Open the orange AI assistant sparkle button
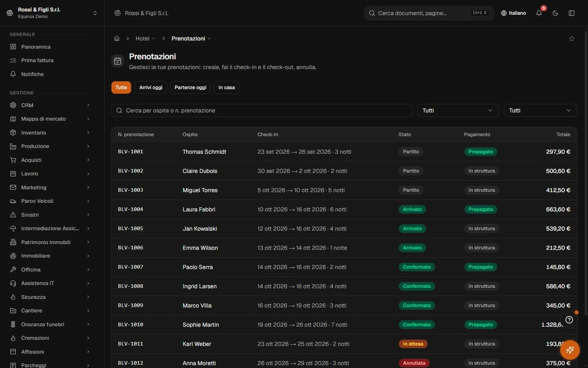Image resolution: width=588 pixels, height=368 pixels. coord(570,350)
